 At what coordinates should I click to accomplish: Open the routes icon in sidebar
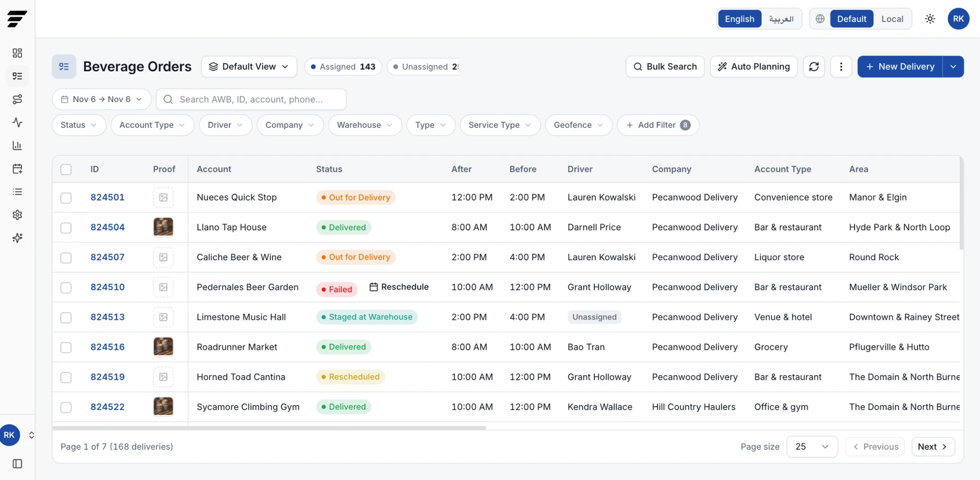click(18, 99)
